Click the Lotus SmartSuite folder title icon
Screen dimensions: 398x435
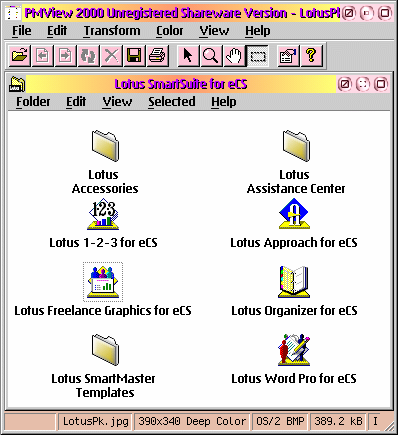(x=17, y=84)
